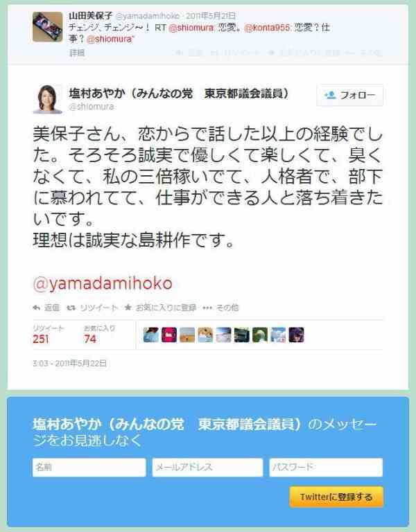Click the red second retweeter avatar
The image size is (416, 532).
[x=168, y=335]
